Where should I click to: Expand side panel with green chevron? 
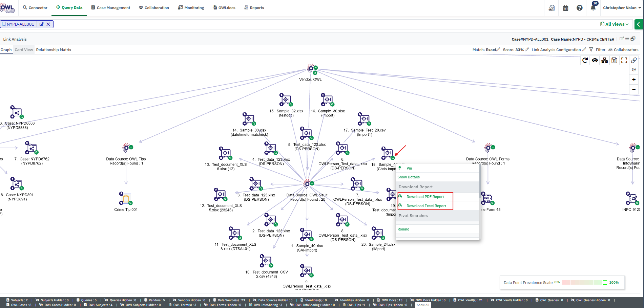pos(639,24)
